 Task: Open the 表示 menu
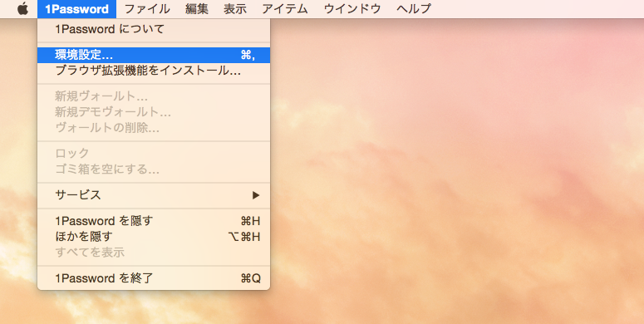point(235,8)
